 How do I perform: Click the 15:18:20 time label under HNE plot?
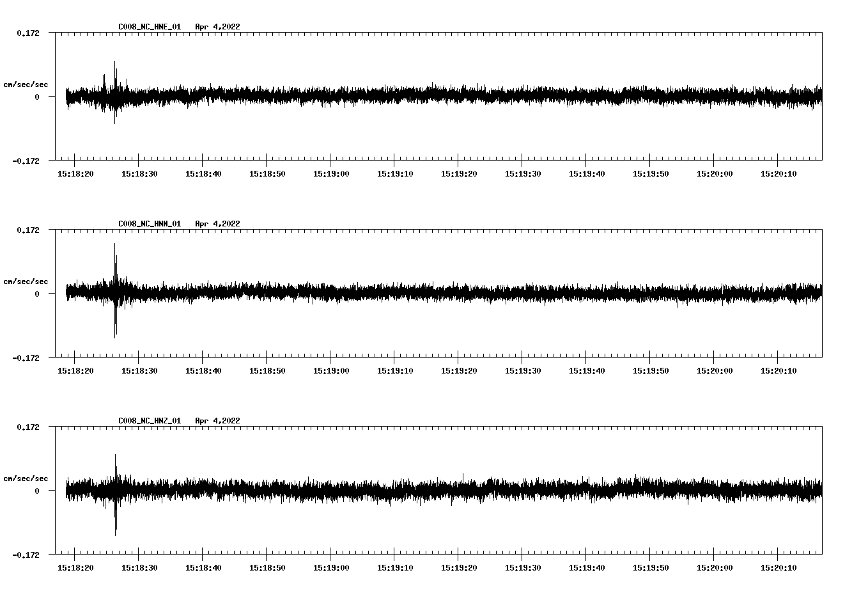(x=75, y=174)
